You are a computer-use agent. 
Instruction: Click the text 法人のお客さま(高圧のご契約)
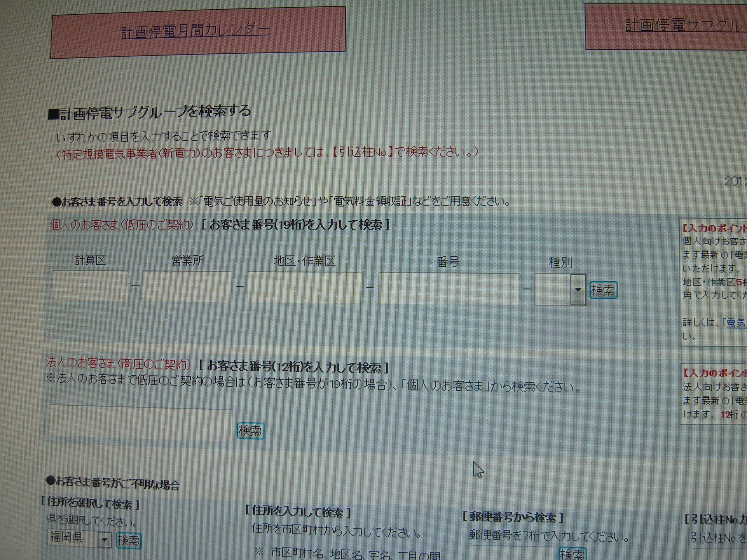118,363
